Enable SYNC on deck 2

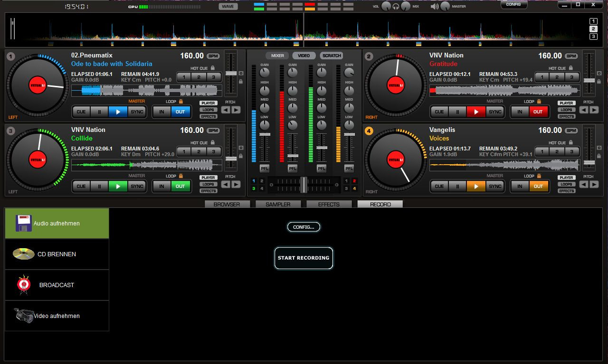point(495,112)
